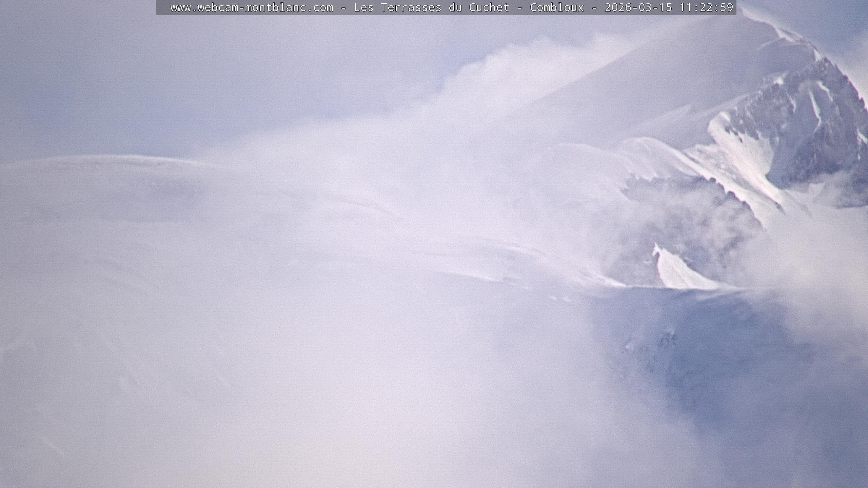Click the Les Terrasses du Cuchet label
Image resolution: width=868 pixels, height=488 pixels.
tap(431, 7)
